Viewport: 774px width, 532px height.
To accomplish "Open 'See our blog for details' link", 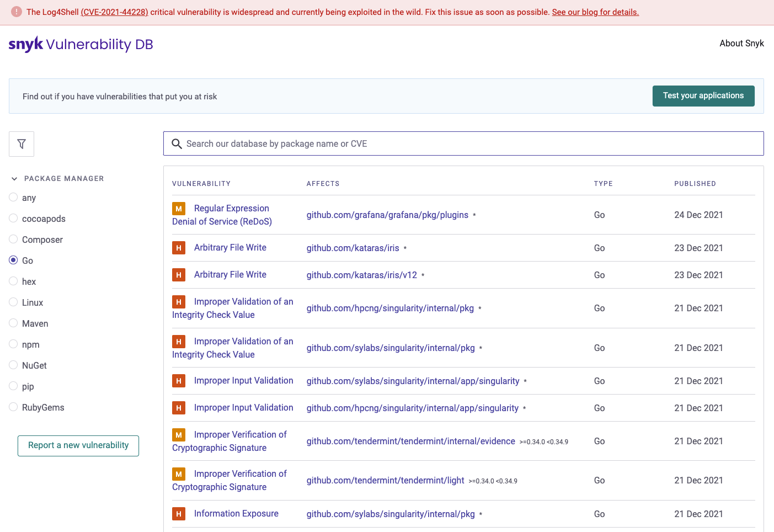I will 595,12.
